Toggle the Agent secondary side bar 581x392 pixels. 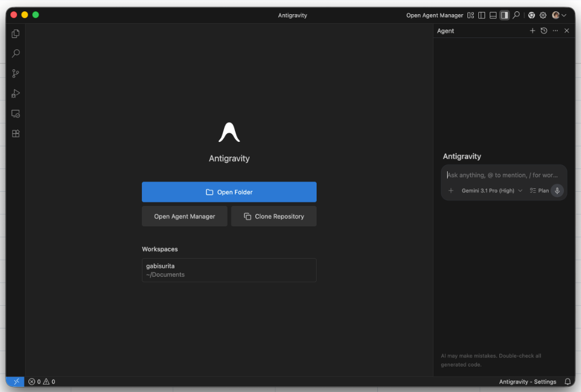pyautogui.click(x=504, y=15)
